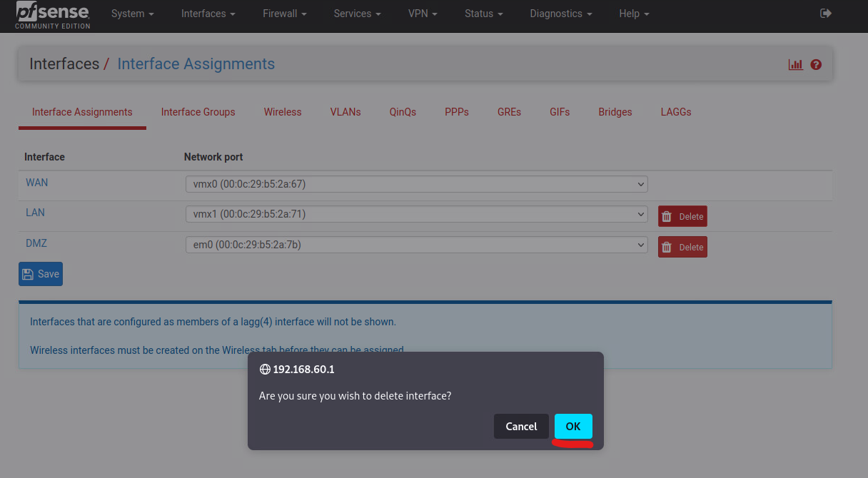
Task: Switch to the VLANs tab
Action: click(x=345, y=112)
